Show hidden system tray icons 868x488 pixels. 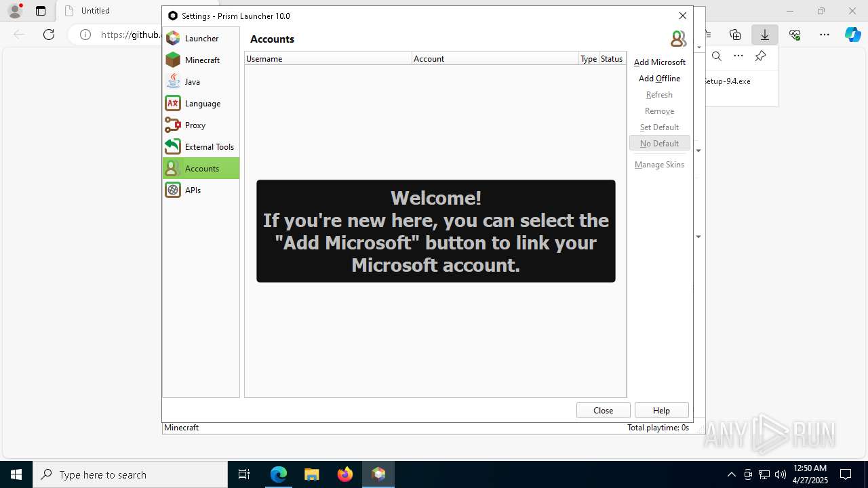[731, 474]
